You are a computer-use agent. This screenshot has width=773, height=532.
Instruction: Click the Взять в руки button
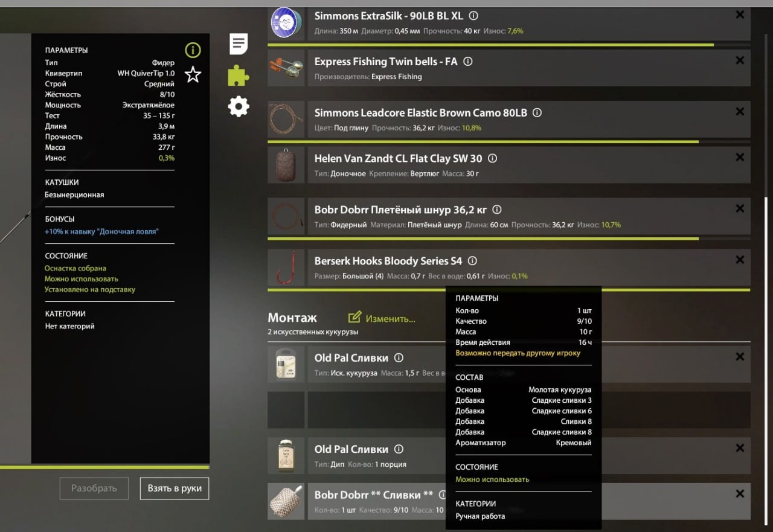tap(175, 488)
